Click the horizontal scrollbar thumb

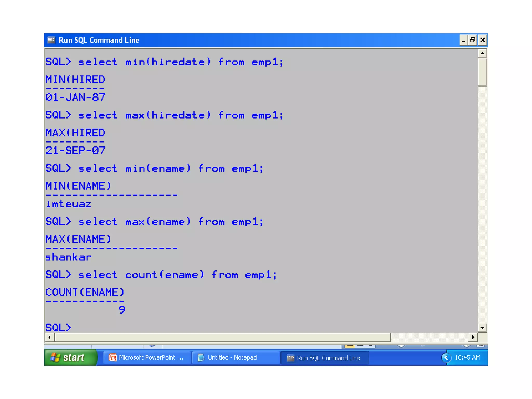pos(222,337)
